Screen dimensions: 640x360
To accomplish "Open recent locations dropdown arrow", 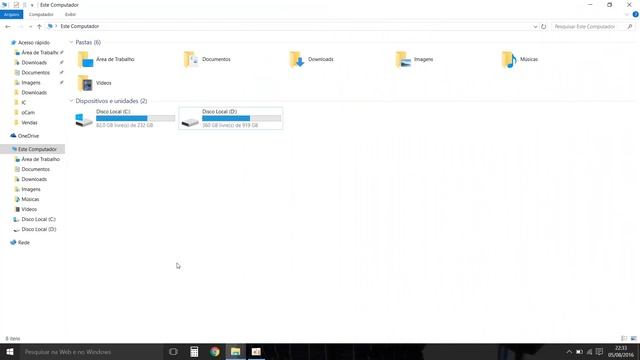I will click(x=31, y=27).
